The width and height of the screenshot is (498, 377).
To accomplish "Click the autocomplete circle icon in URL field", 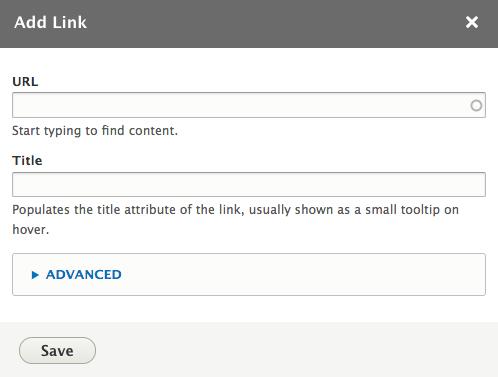I will (x=476, y=105).
